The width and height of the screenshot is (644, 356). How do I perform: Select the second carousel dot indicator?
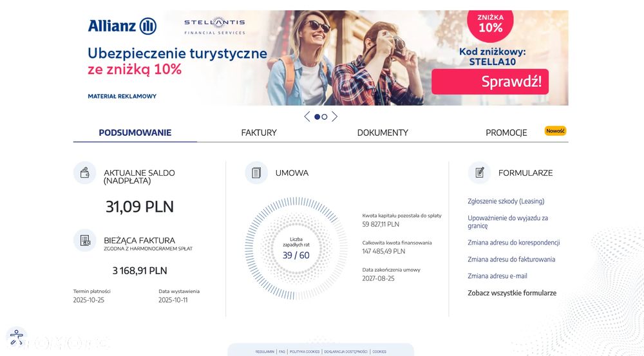click(x=325, y=117)
